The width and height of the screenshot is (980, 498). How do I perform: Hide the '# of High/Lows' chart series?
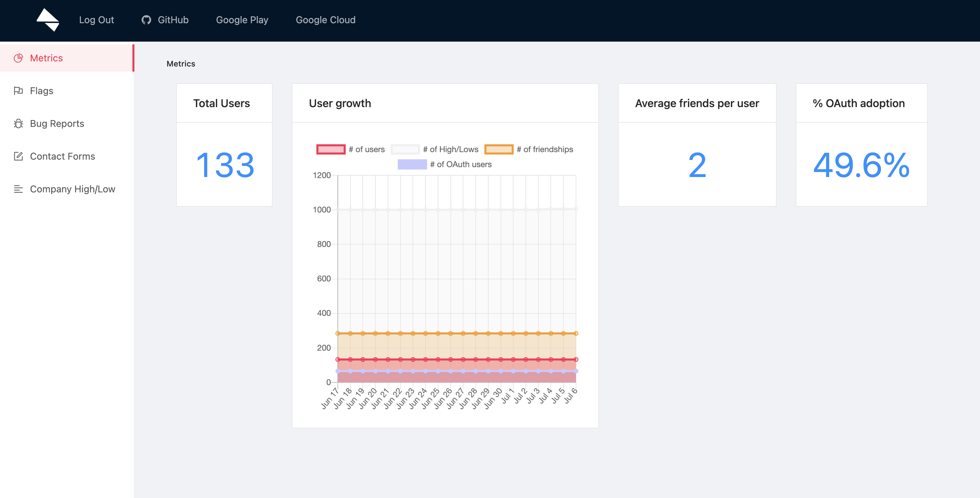450,149
